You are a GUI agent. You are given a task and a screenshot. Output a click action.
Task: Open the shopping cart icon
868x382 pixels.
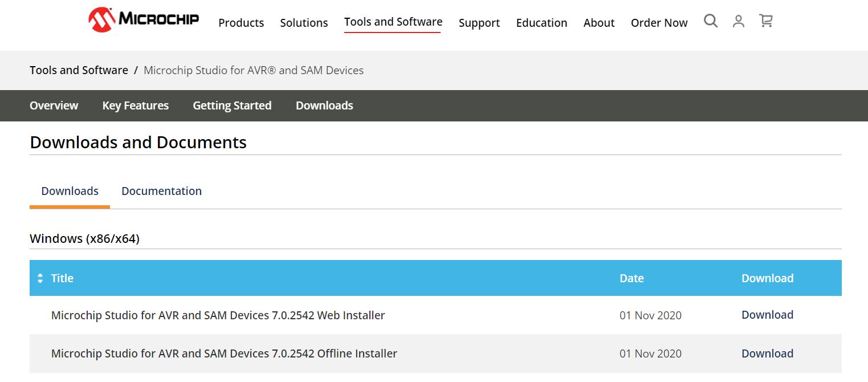click(x=766, y=21)
